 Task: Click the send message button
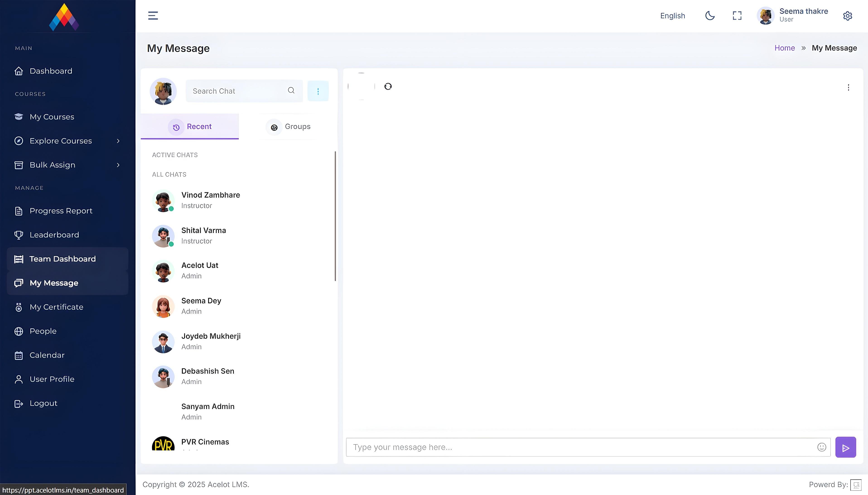point(845,447)
